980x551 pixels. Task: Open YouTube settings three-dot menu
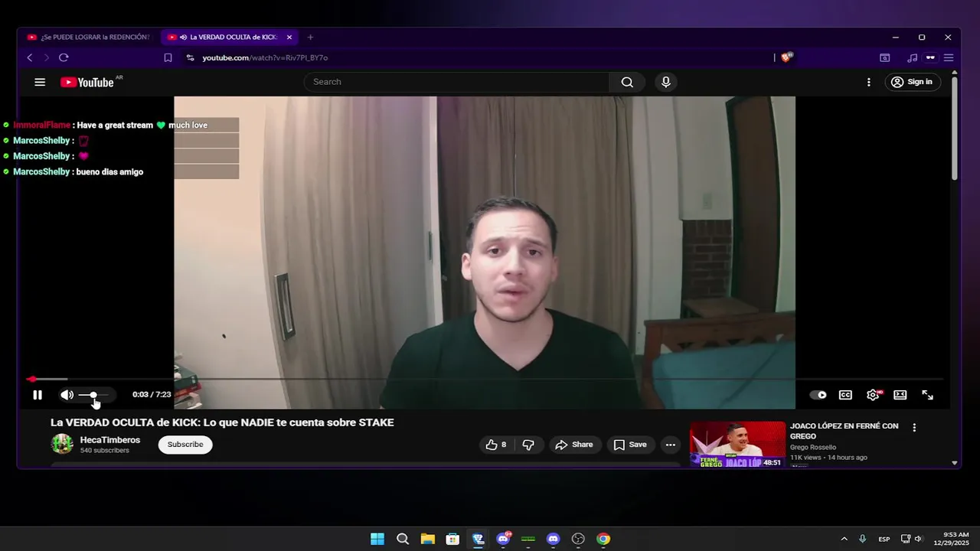point(868,82)
